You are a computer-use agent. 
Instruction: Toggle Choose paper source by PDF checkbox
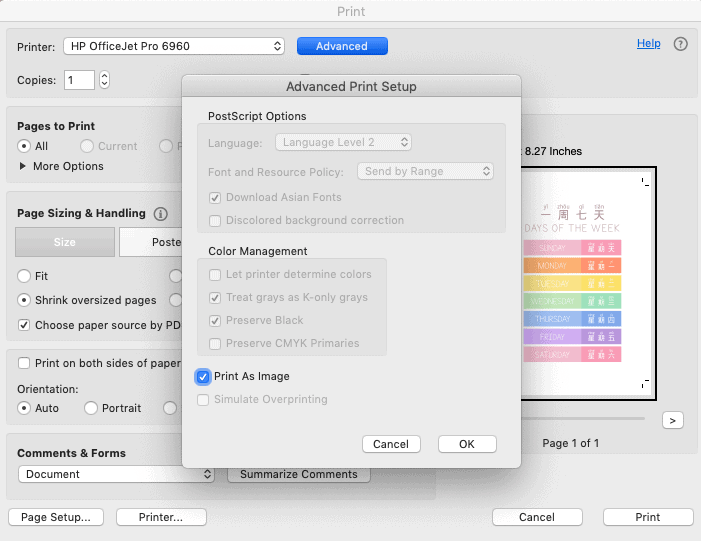25,325
